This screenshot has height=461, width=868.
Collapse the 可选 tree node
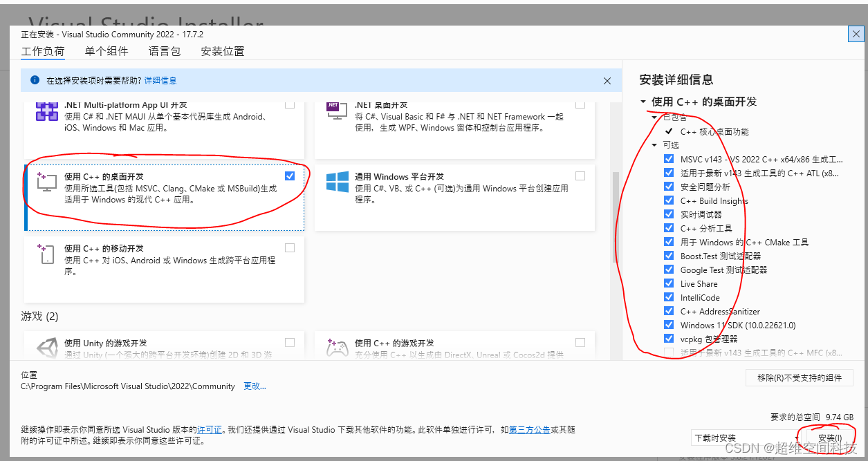coord(655,145)
